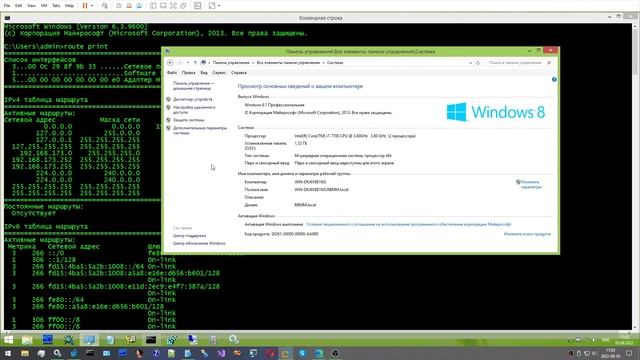Expand the address bar history dropdown
Image resolution: width=640 pixels, height=360 pixels.
pos(471,63)
